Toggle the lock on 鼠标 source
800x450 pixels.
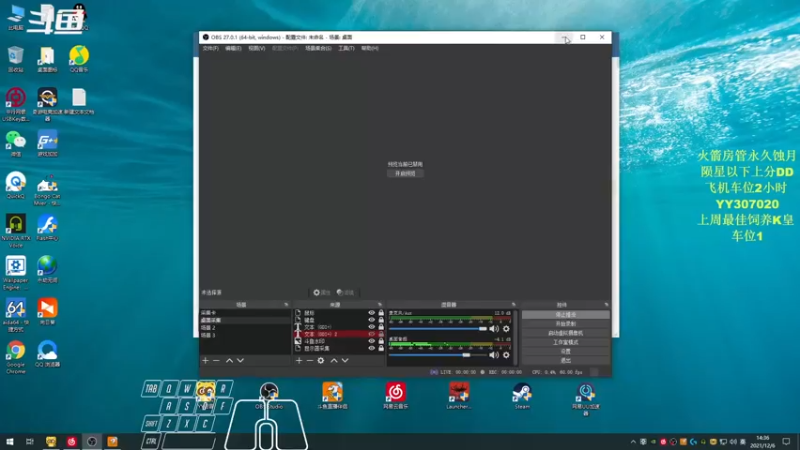point(381,313)
